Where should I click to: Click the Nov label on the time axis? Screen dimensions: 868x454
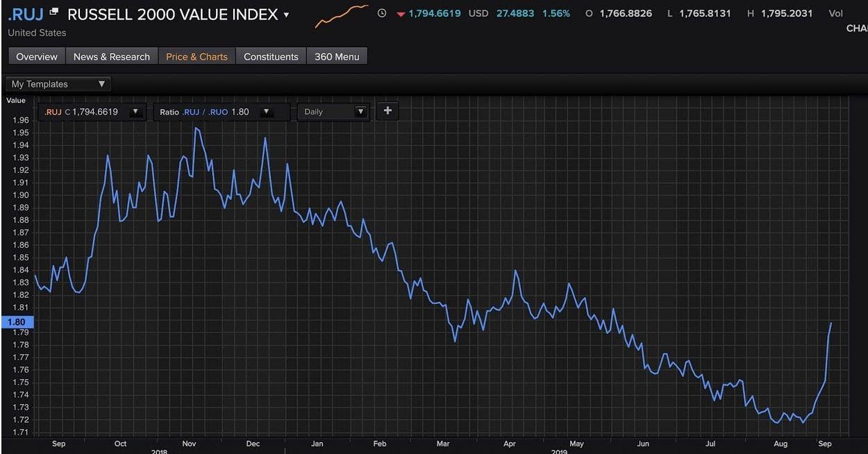pyautogui.click(x=189, y=443)
